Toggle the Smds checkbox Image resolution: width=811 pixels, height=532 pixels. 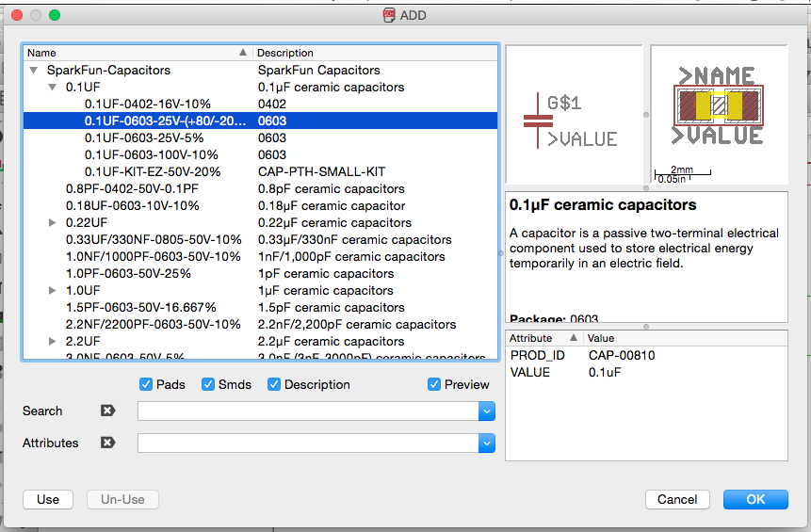tap(208, 384)
